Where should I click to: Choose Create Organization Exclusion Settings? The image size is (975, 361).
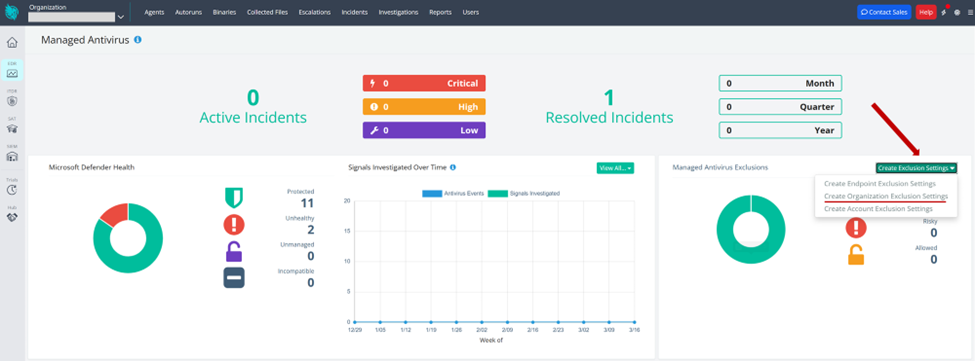coord(886,196)
